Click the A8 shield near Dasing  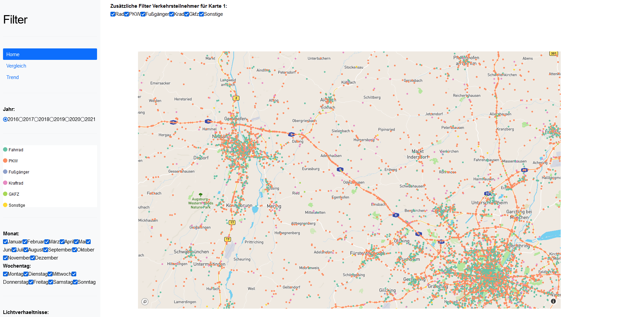(x=291, y=134)
